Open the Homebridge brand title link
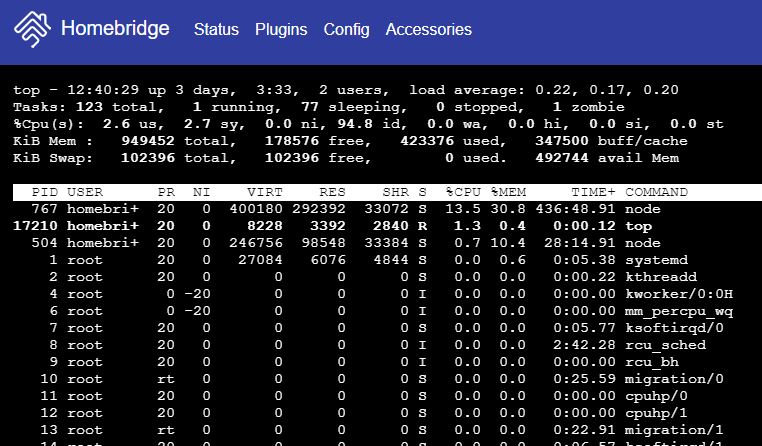 pos(115,29)
